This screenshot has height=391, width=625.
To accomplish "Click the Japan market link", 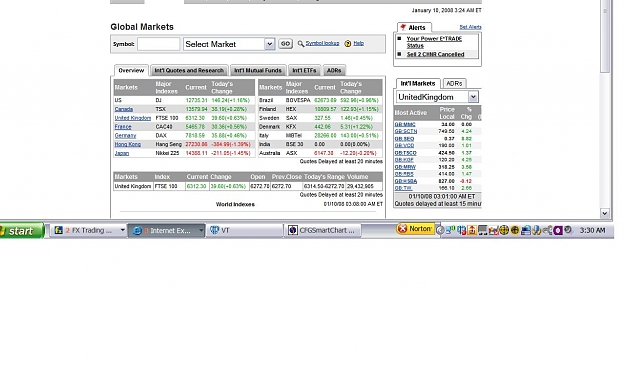I will click(122, 153).
